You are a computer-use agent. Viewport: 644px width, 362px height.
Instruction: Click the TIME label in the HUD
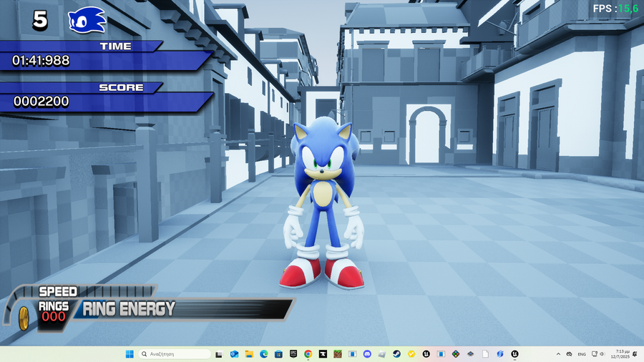pos(115,47)
